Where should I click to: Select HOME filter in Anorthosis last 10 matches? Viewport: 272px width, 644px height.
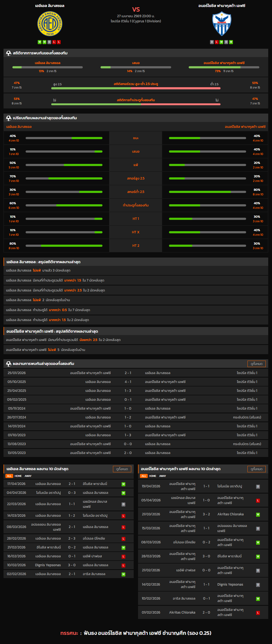point(153,476)
